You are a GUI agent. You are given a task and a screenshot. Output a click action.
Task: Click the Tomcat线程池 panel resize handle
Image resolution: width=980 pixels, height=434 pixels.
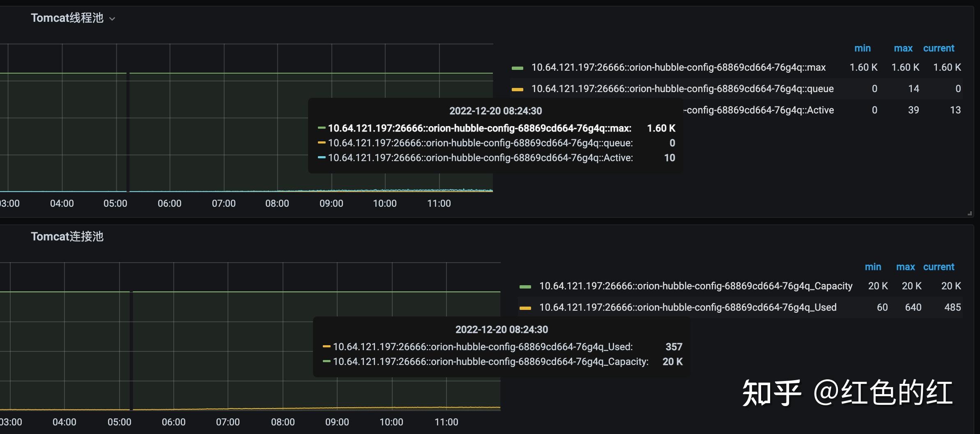(x=970, y=213)
